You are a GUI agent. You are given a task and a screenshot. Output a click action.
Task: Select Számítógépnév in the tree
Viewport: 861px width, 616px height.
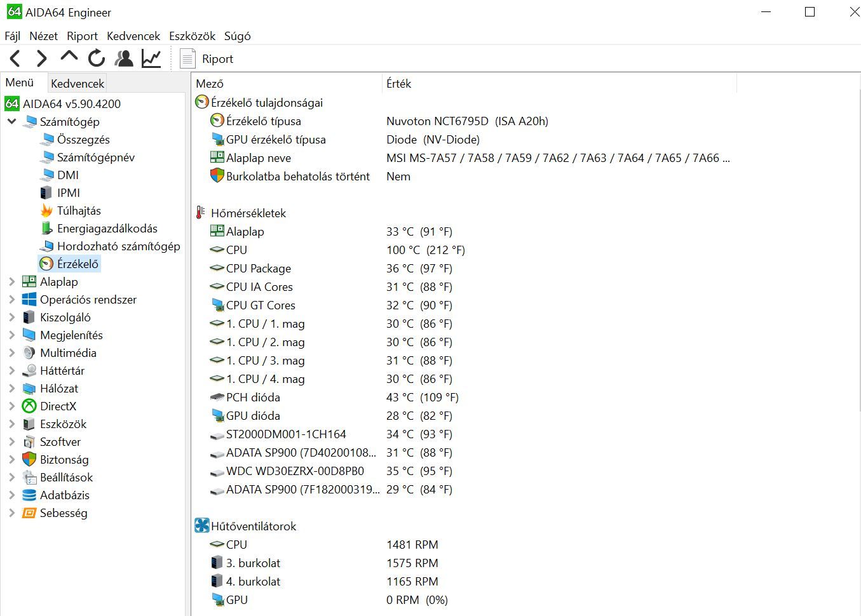tap(95, 157)
